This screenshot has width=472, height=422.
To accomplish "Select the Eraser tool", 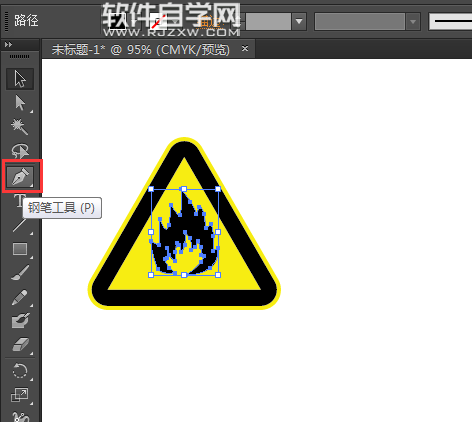I will (x=20, y=345).
